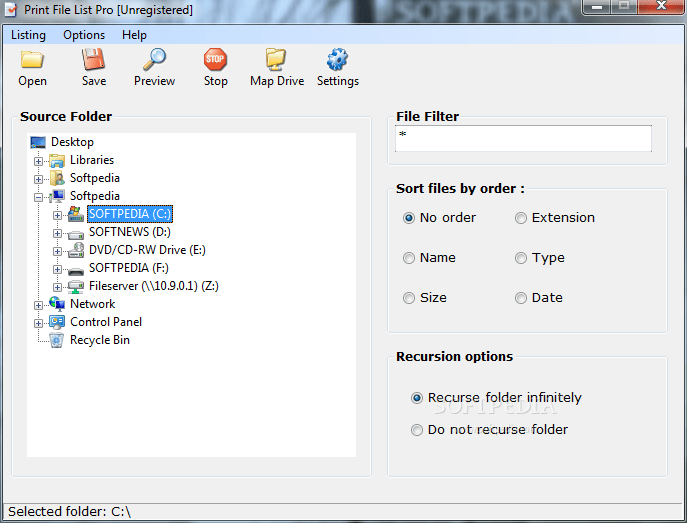Select Fileserver (\\10.9.0.1) (Z:) tree item

point(153,286)
